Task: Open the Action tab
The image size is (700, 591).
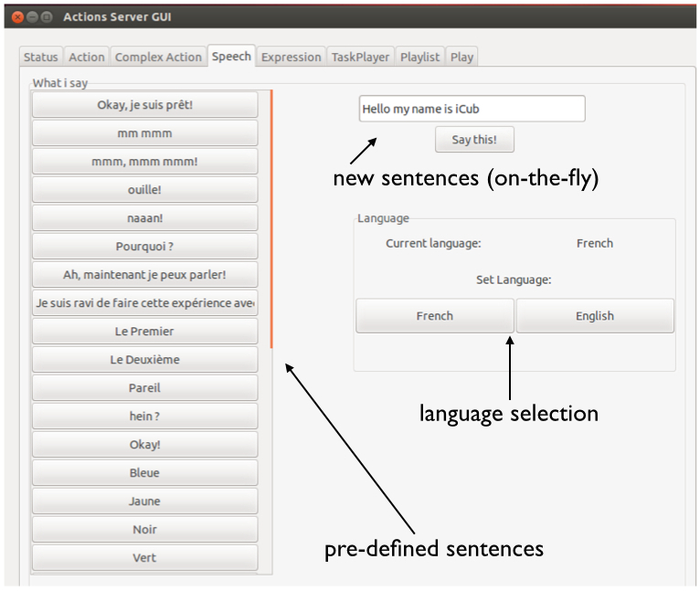Action: click(x=87, y=57)
